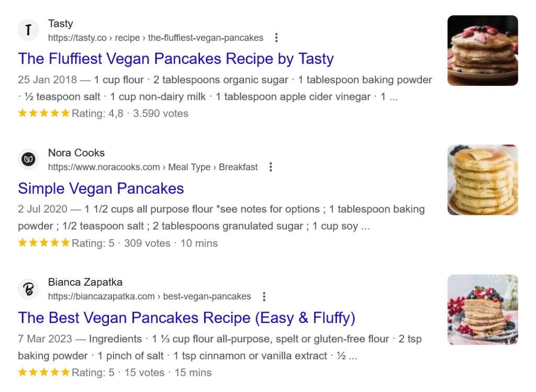
Task: Open The Best Vegan Pancakes Recipe result
Action: click(x=186, y=318)
